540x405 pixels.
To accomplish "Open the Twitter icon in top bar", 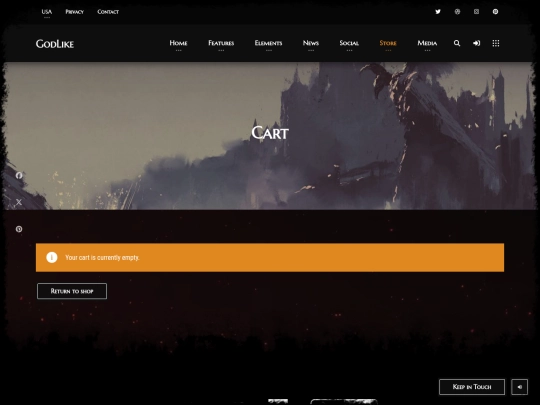I will tap(438, 12).
